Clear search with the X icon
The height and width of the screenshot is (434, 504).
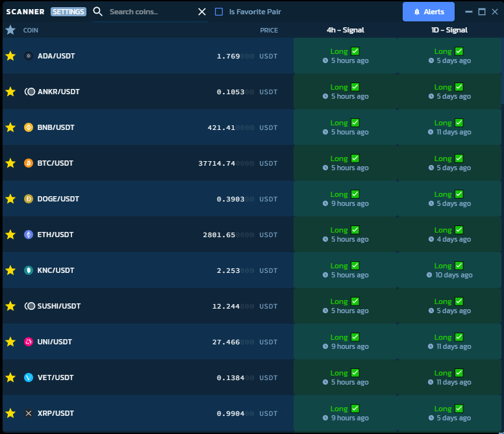pos(202,12)
